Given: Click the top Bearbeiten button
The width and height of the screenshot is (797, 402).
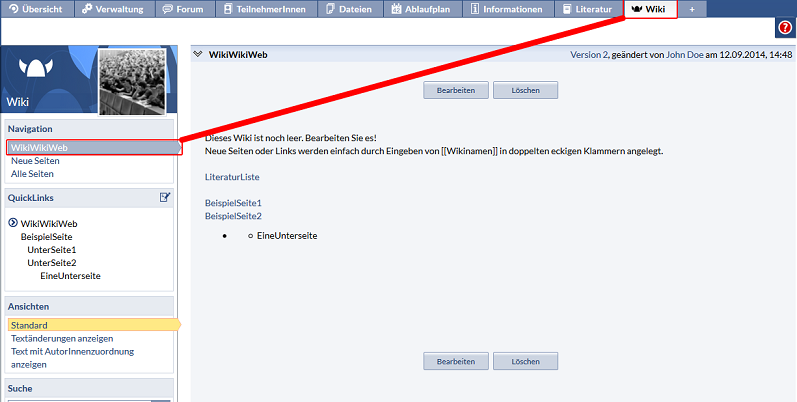Looking at the screenshot, I should point(456,90).
